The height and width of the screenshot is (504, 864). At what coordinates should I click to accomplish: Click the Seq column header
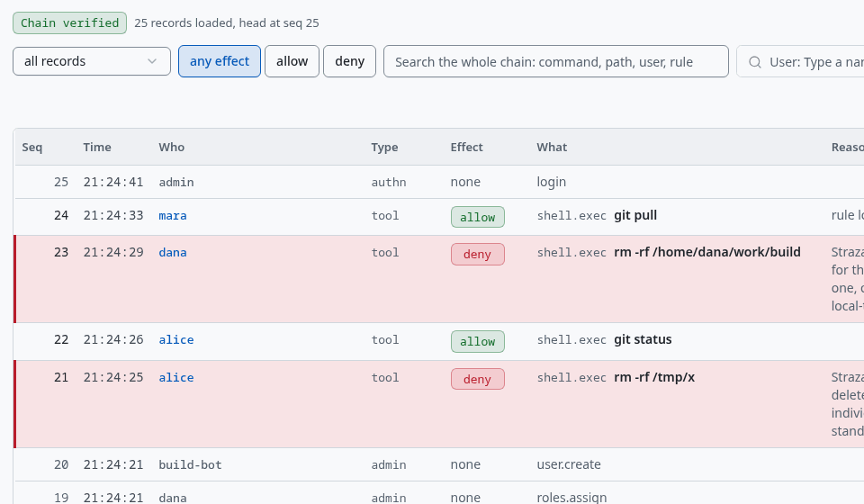tap(32, 147)
